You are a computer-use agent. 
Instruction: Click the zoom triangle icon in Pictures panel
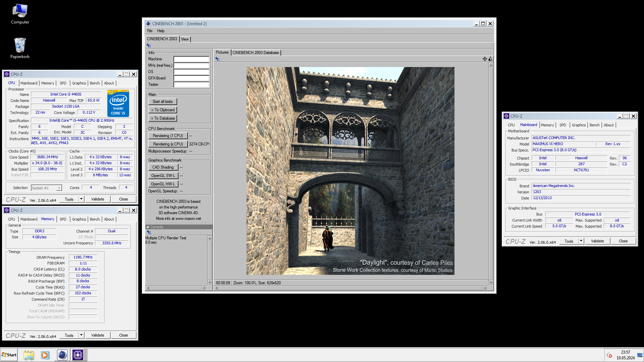[490, 59]
